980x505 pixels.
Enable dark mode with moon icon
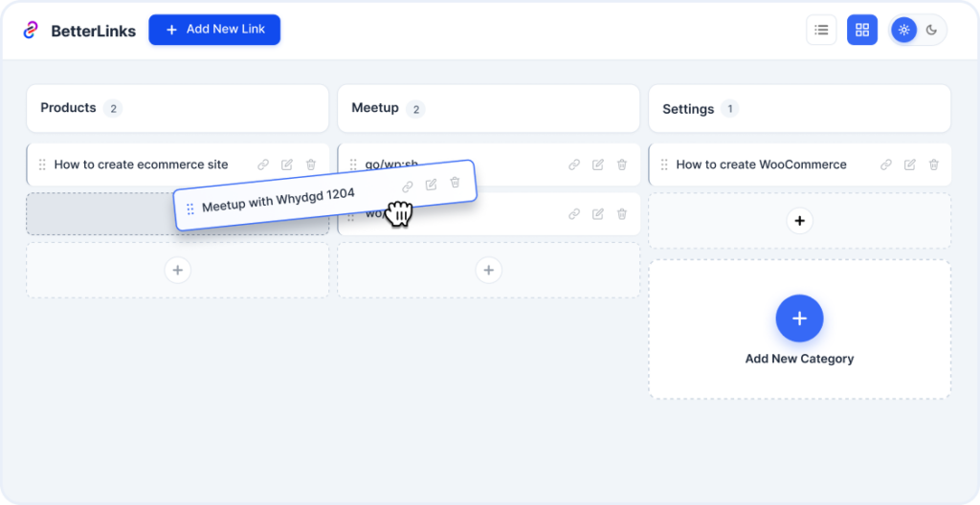[931, 30]
